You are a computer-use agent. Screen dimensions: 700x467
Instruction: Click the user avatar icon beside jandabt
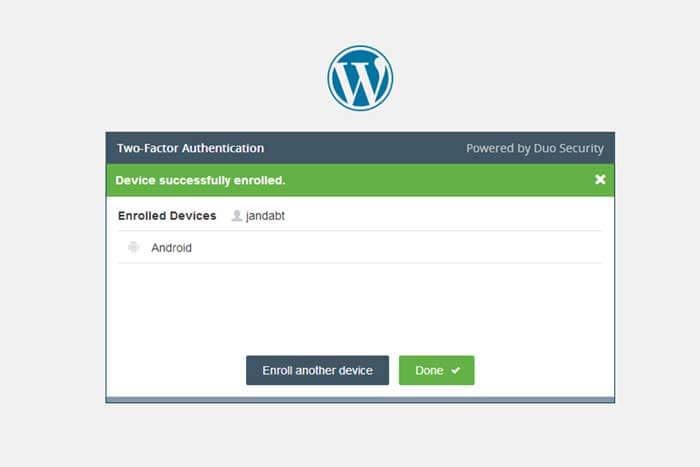237,216
